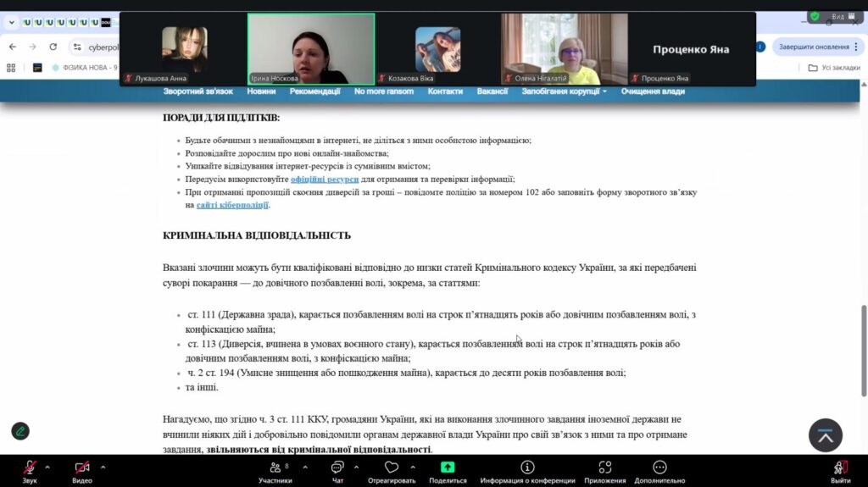Unmute microphone with the Звук button

[30, 468]
